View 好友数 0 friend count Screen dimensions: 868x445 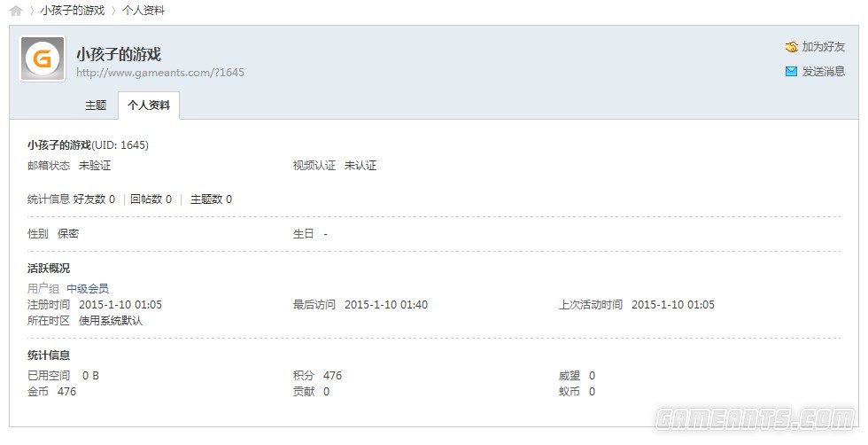(x=94, y=199)
